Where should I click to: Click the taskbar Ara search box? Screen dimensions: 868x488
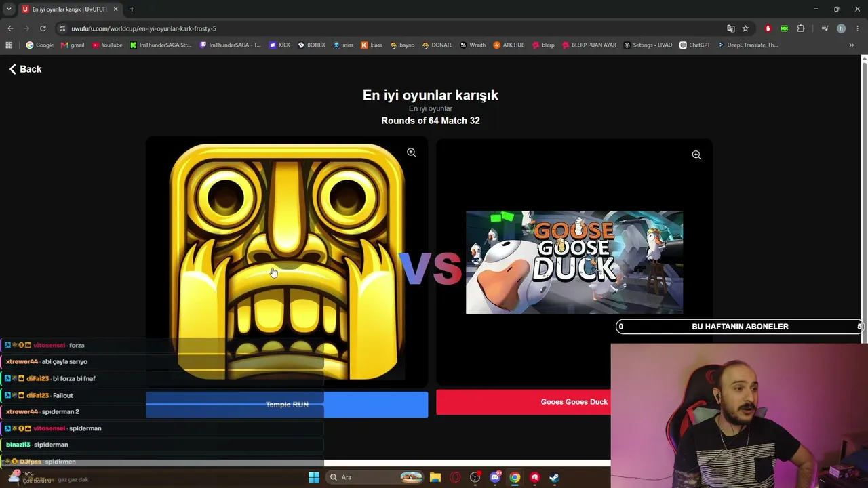[375, 477]
